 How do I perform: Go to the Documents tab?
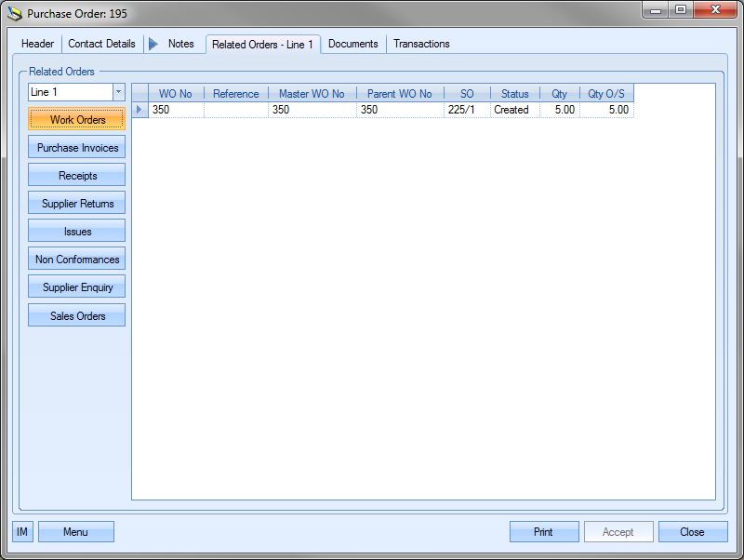353,44
